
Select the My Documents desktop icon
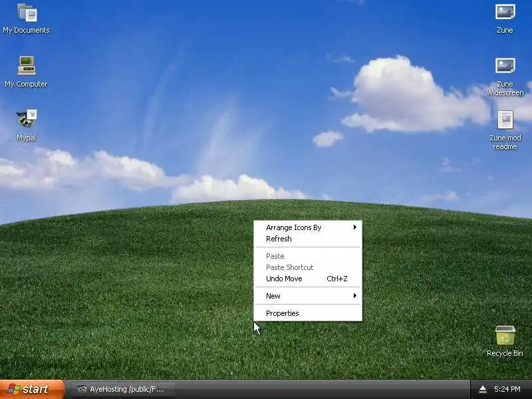click(x=27, y=19)
